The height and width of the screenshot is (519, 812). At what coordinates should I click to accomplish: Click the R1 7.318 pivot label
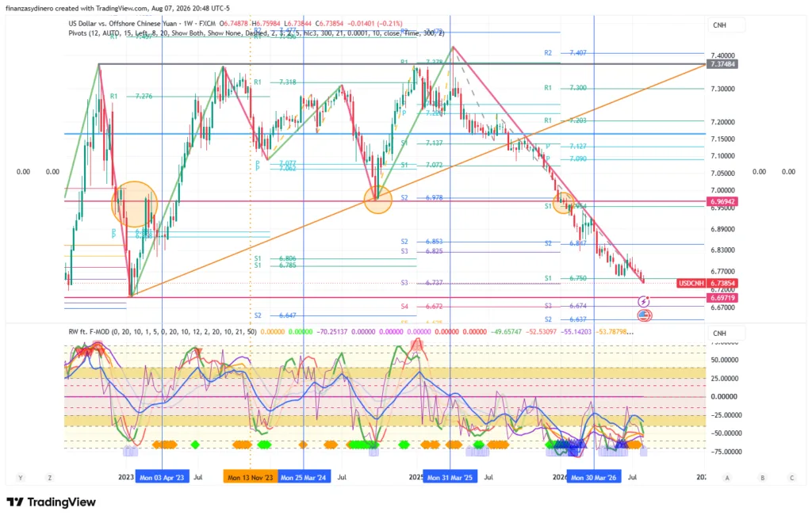click(x=275, y=82)
